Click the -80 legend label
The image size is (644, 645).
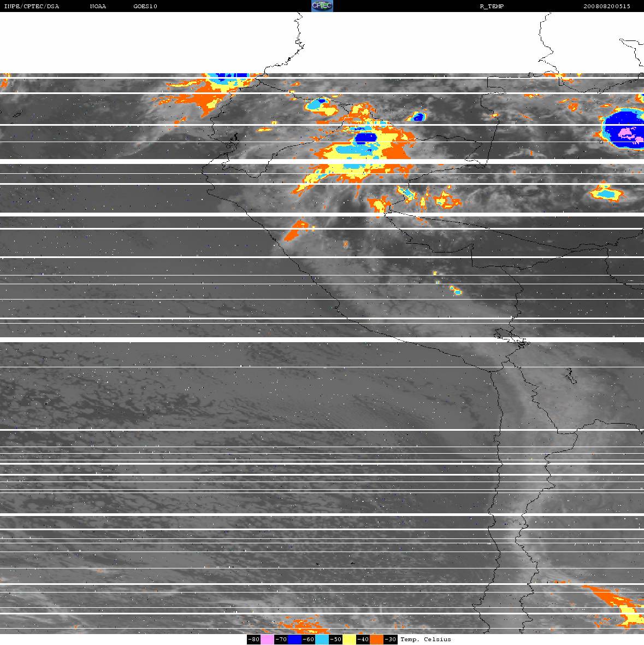pos(253,639)
